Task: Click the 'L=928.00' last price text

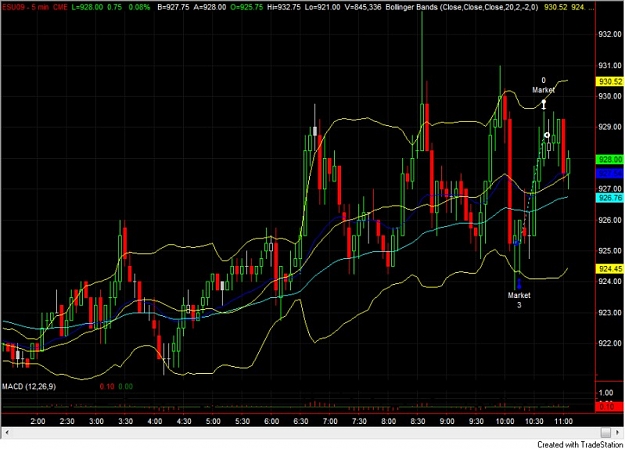Action: [87, 7]
